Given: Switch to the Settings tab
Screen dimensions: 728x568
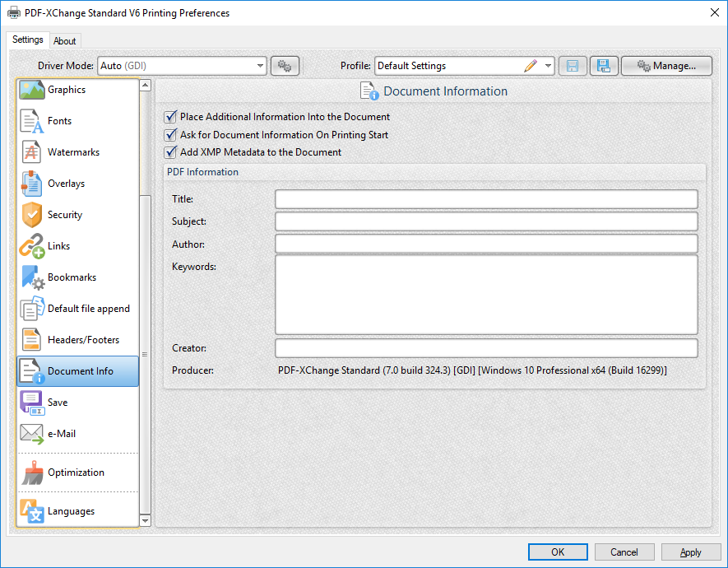Looking at the screenshot, I should pos(27,40).
